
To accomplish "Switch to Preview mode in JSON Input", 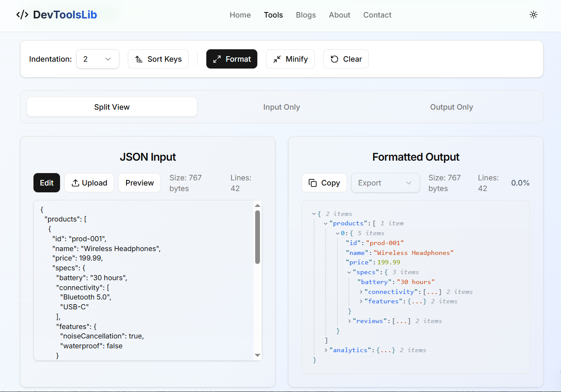I will click(139, 183).
